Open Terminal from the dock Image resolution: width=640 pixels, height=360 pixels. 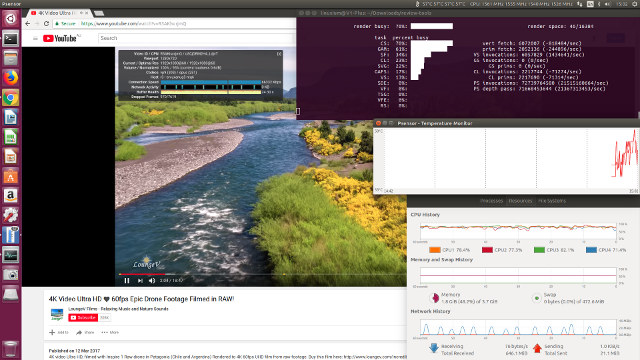11,39
